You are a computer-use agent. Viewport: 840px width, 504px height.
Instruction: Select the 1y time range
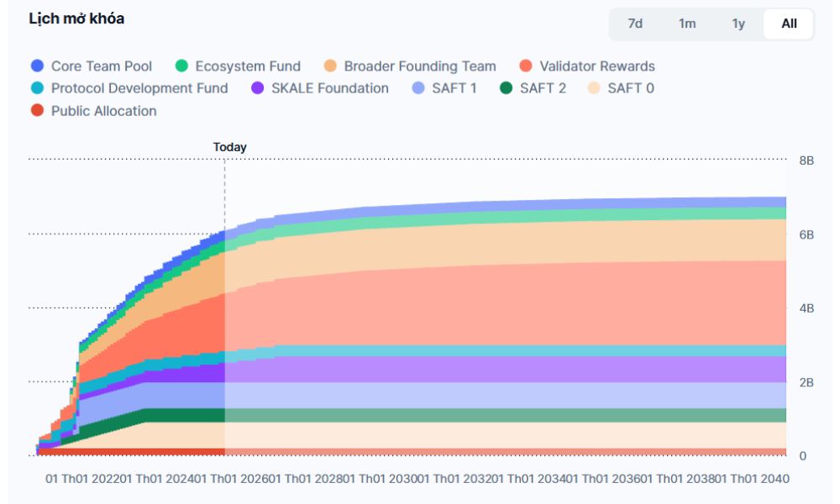[738, 24]
